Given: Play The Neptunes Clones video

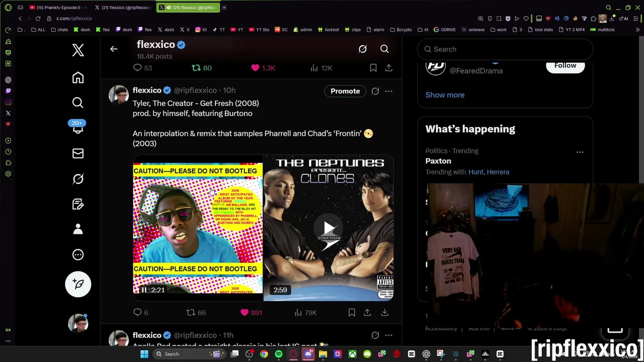Looking at the screenshot, I should point(329,229).
